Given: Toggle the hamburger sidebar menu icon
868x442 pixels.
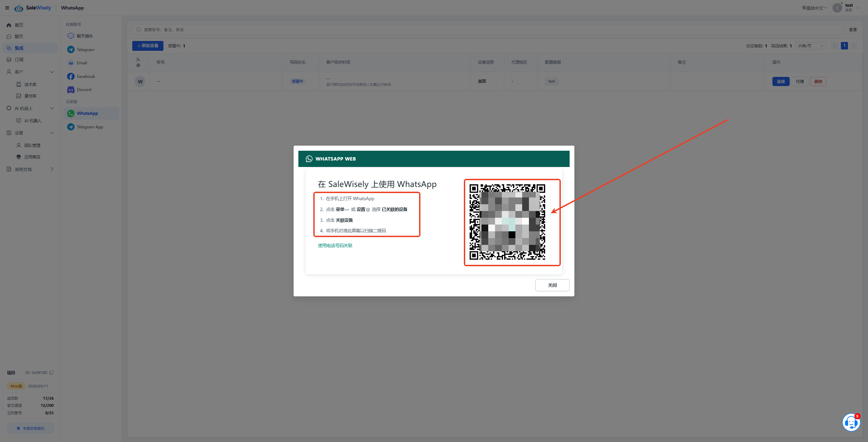Looking at the screenshot, I should [x=7, y=8].
